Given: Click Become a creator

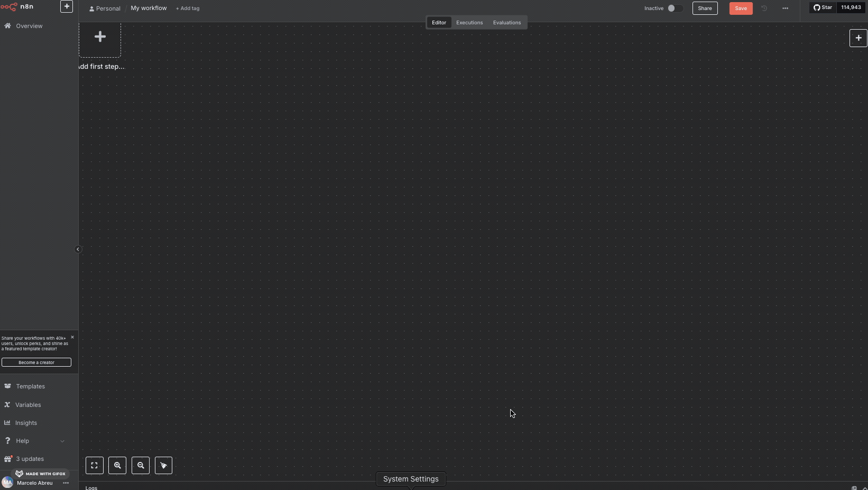Looking at the screenshot, I should tap(36, 362).
